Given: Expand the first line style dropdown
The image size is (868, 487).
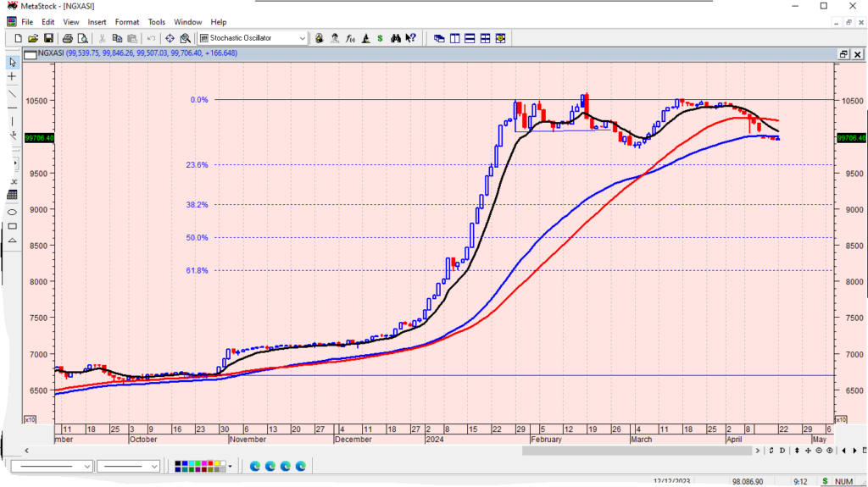Looking at the screenshot, I should [87, 466].
